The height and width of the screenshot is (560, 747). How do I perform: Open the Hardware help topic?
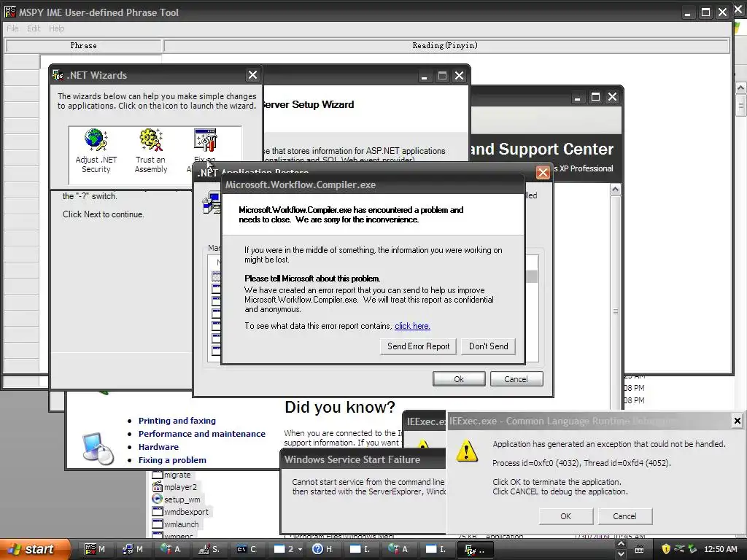[x=158, y=447]
